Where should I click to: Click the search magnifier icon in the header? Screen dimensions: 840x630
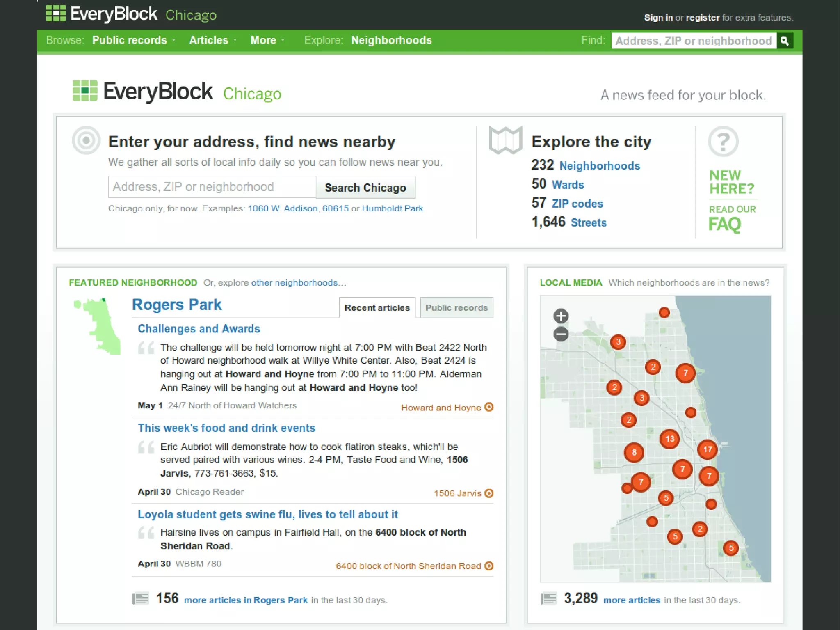pyautogui.click(x=784, y=41)
